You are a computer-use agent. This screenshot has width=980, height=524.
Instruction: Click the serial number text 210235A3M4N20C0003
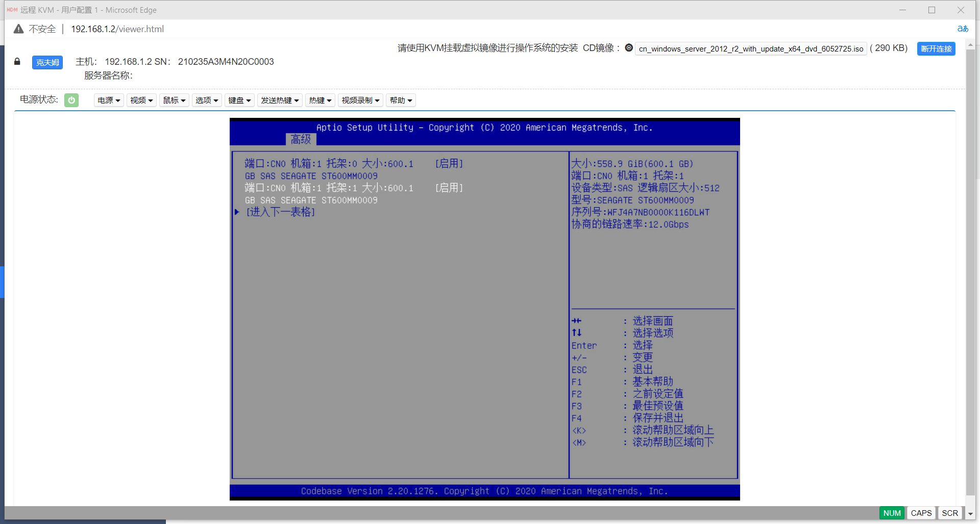[226, 62]
